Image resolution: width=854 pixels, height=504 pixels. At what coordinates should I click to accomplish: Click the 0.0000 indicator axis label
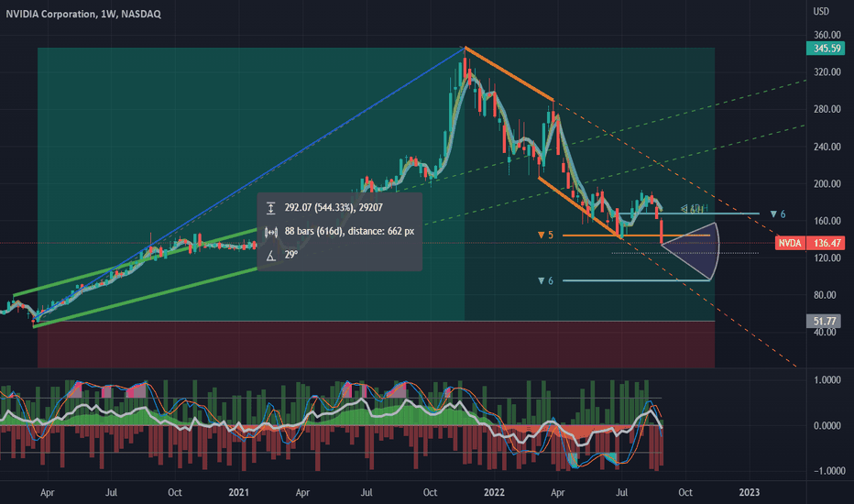click(827, 425)
